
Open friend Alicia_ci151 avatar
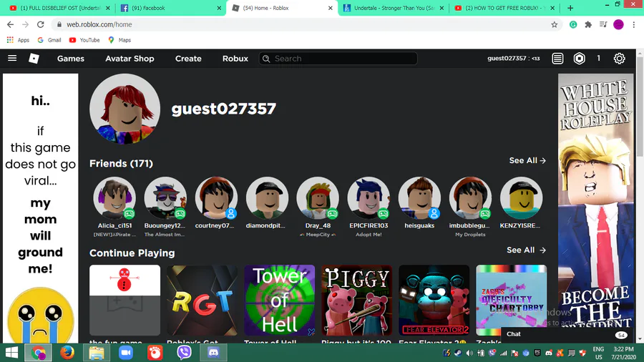114,198
